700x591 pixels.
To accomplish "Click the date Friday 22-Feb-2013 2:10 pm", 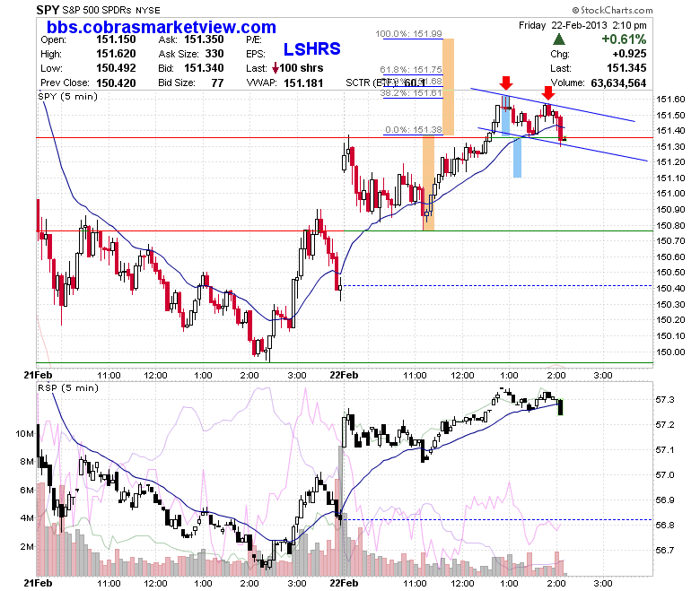I will coord(582,25).
